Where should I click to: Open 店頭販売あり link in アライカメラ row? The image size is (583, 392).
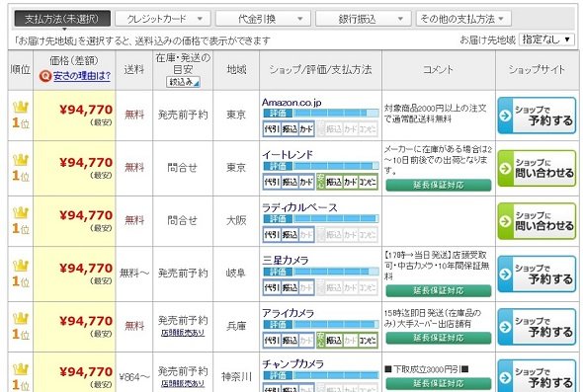point(183,333)
